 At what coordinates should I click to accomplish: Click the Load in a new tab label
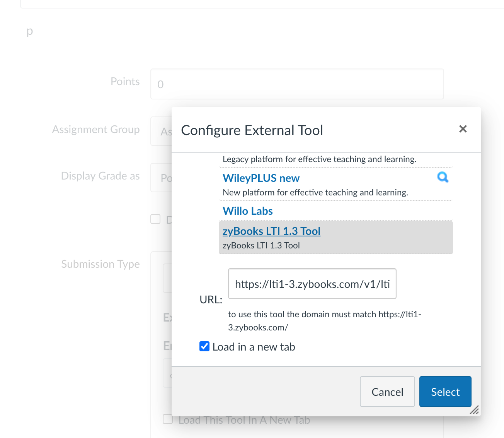point(254,347)
